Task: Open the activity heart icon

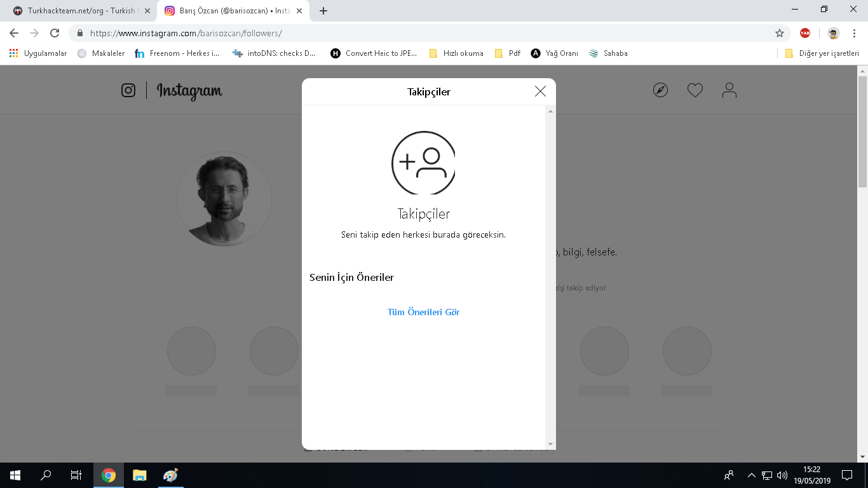Action: click(695, 90)
